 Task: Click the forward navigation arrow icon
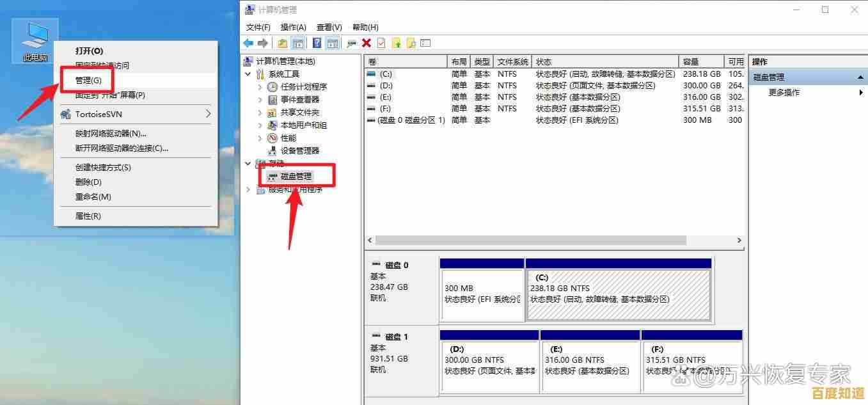pyautogui.click(x=262, y=43)
